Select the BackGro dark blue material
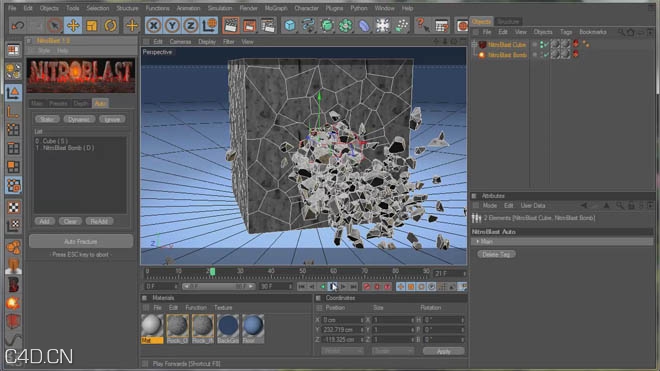This screenshot has height=371, width=660. pos(228,328)
